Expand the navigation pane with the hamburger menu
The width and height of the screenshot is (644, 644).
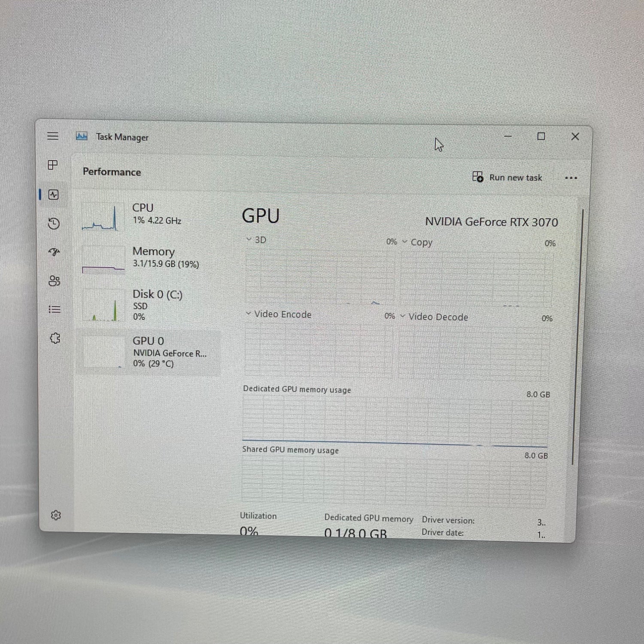coord(52,136)
